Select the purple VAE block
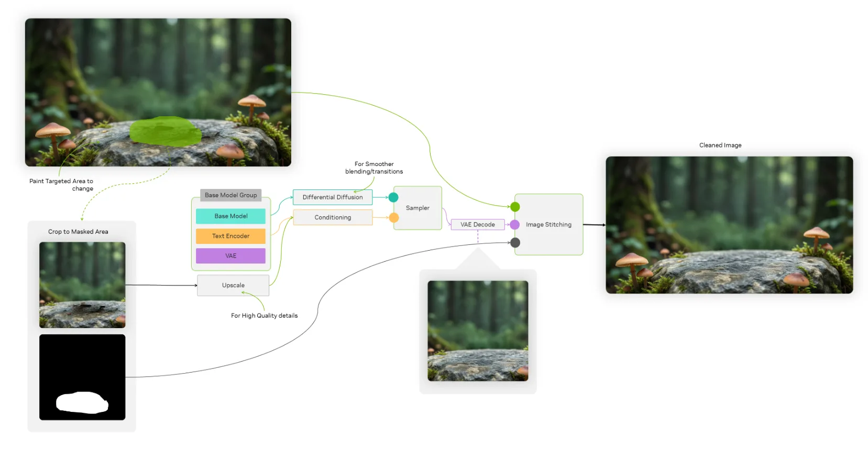Screen dimensions: 868x449 [230, 256]
